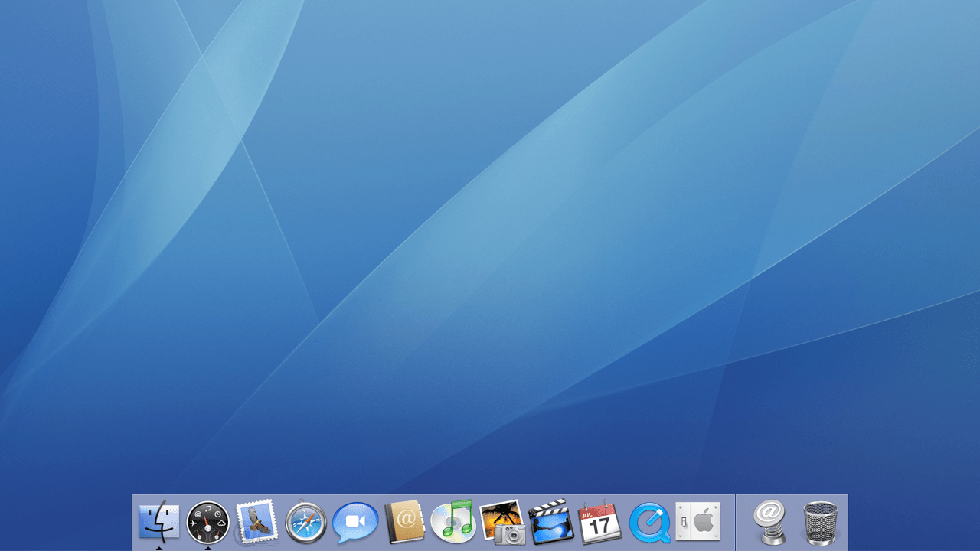The height and width of the screenshot is (551, 980).
Task: Open iChat speech bubble icon
Action: (x=355, y=523)
